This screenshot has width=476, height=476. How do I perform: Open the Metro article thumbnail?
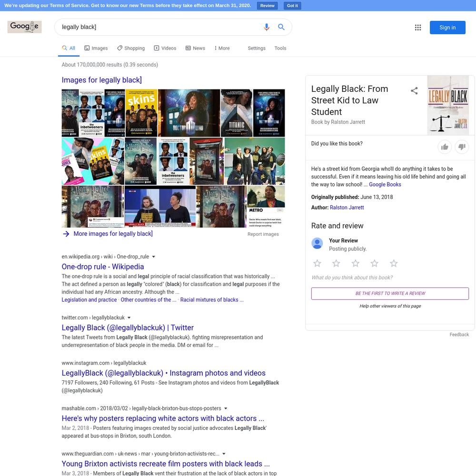pos(266,207)
